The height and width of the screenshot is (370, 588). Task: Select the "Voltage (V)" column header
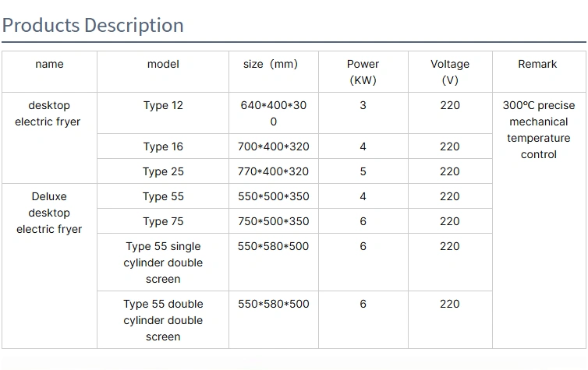pyautogui.click(x=450, y=72)
